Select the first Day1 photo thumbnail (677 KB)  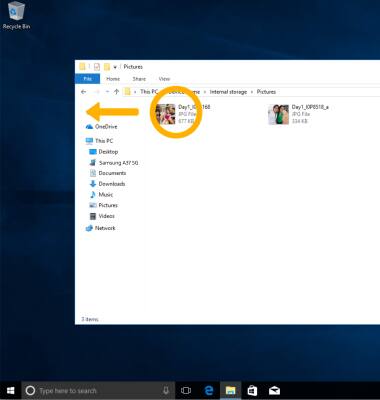[x=166, y=114]
